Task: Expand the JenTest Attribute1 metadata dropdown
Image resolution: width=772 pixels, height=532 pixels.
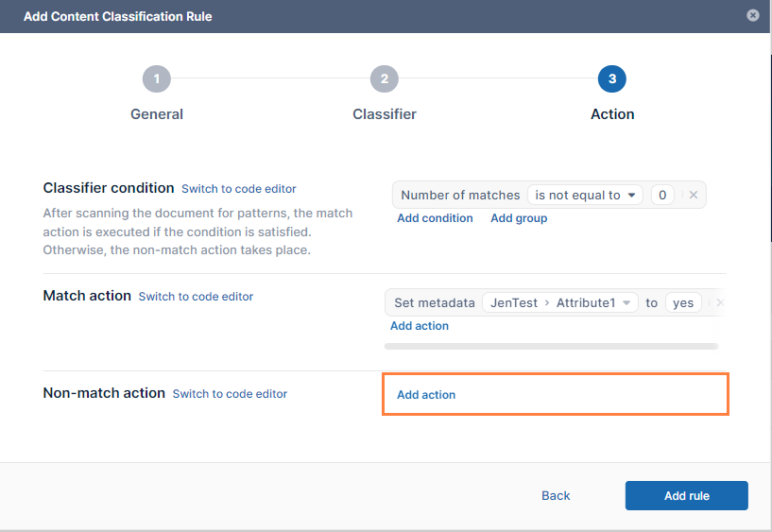Action: tap(559, 303)
